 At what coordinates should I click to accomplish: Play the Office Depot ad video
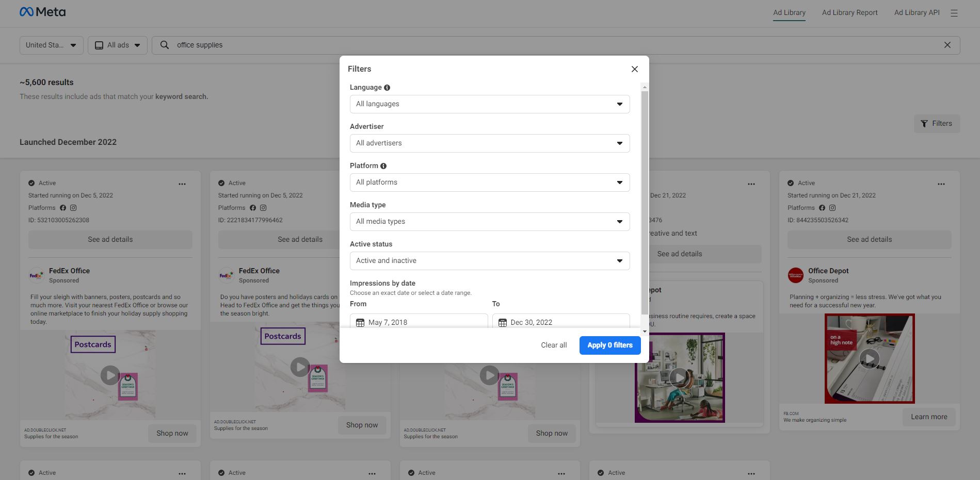tap(869, 358)
